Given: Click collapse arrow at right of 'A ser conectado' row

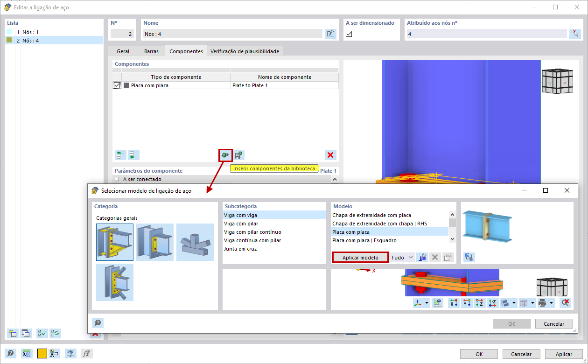Looking at the screenshot, I should point(335,179).
